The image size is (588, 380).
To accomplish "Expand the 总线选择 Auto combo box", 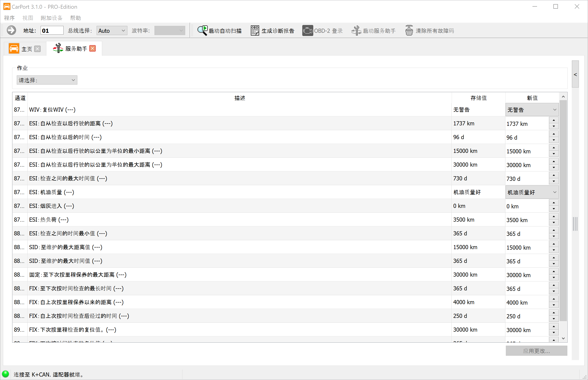I will point(112,31).
